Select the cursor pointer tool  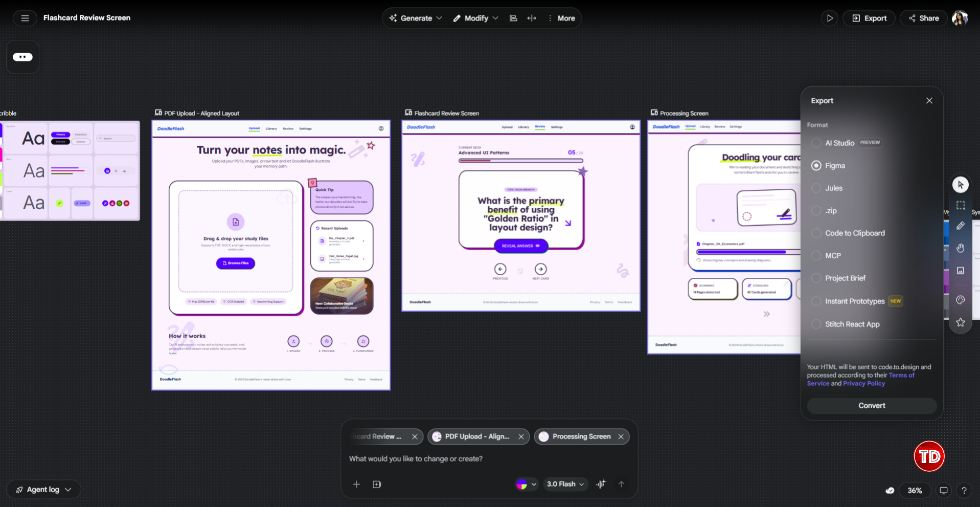(x=960, y=185)
